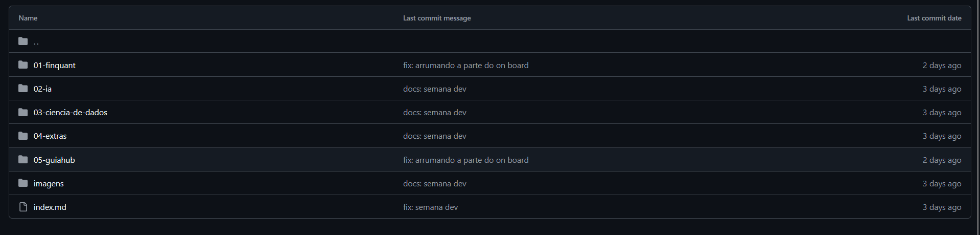Open the 03-ciencia-de-dados folder
The width and height of the screenshot is (980, 235).
[x=71, y=112]
